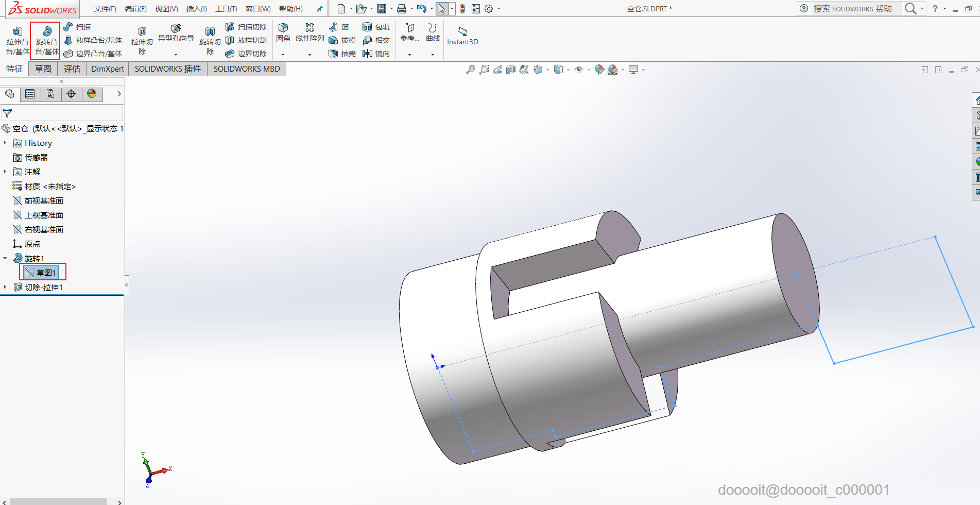Open the 工具(T) menu

click(226, 9)
